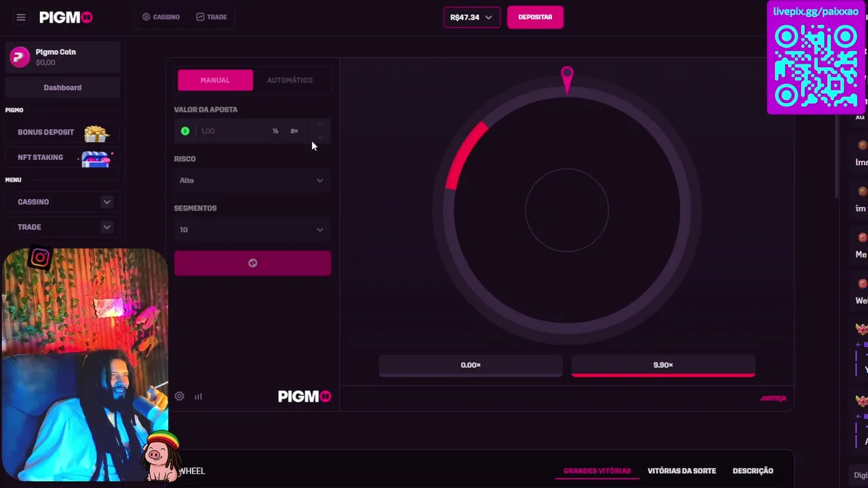
Task: Click the spin bet button
Action: click(x=252, y=263)
